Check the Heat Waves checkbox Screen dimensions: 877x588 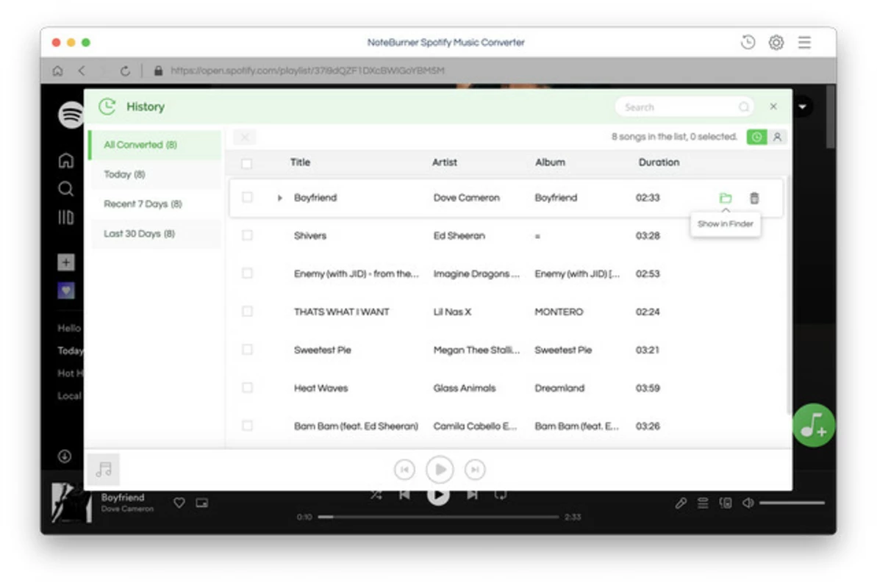[x=247, y=387]
